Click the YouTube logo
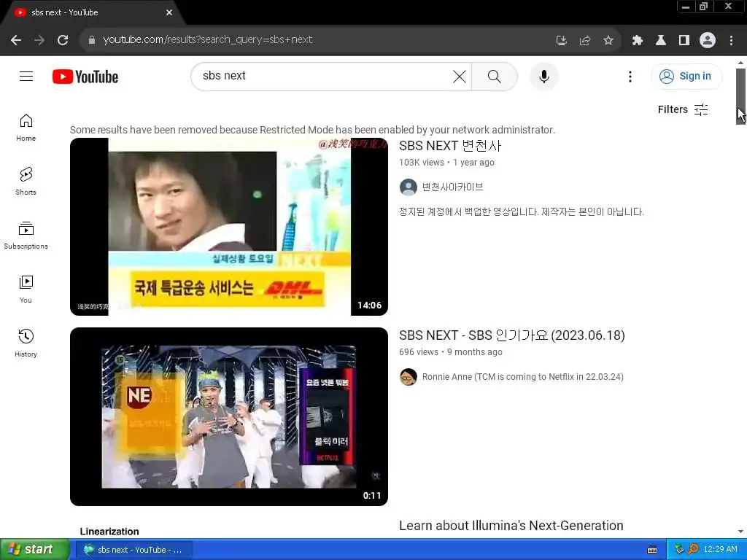The width and height of the screenshot is (747, 560). pyautogui.click(x=85, y=77)
